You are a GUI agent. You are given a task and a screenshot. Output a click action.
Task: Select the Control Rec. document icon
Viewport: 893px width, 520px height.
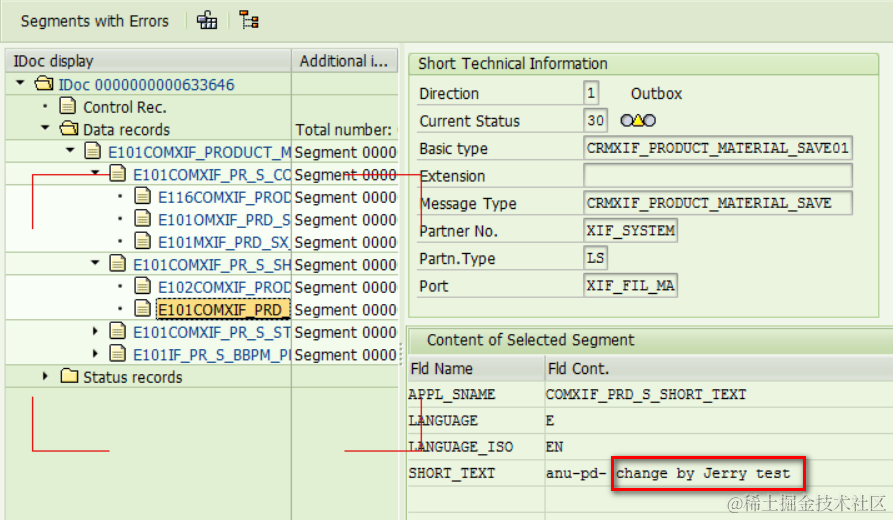[68, 107]
